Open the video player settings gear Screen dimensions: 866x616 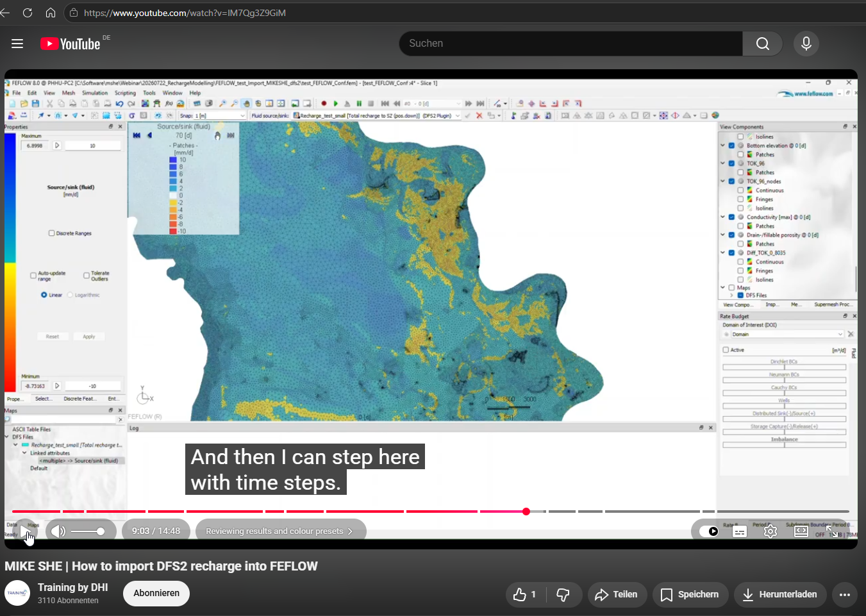tap(770, 531)
